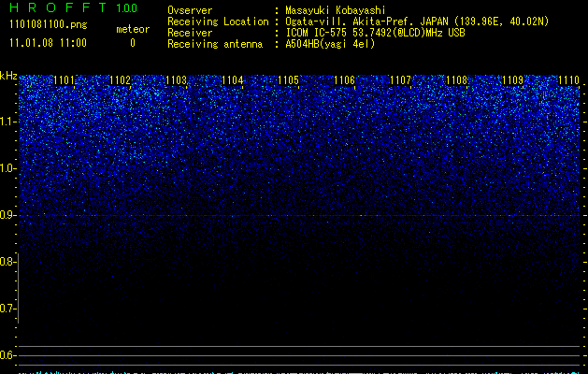The width and height of the screenshot is (588, 374).
Task: Select the A504HB(yagi 4el) antenna text
Action: [x=330, y=44]
